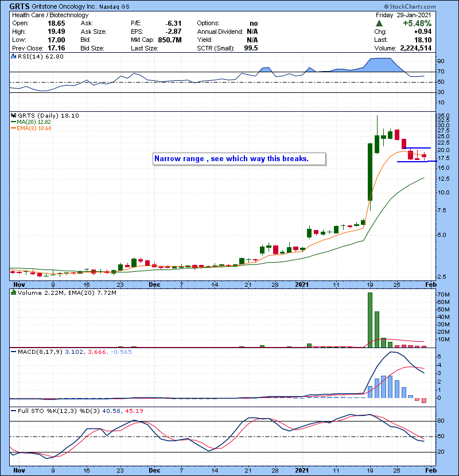Click the GRTS (Daily) 18.10 legend text
Viewport: 459px width, 476px height.
[x=48, y=116]
